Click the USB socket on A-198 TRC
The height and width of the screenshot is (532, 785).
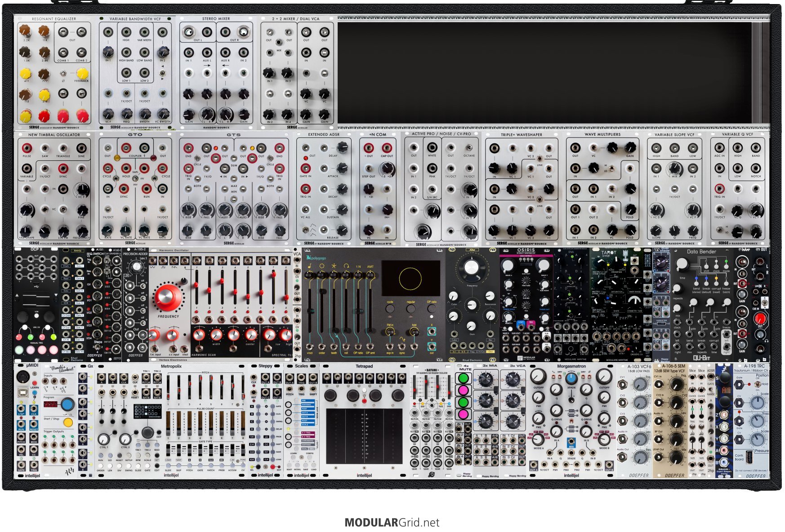[749, 457]
